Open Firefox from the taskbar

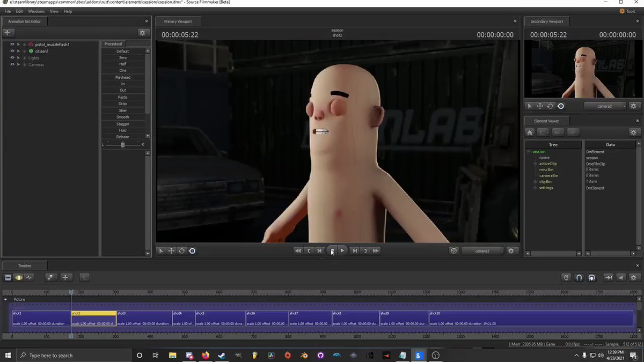click(x=206, y=355)
